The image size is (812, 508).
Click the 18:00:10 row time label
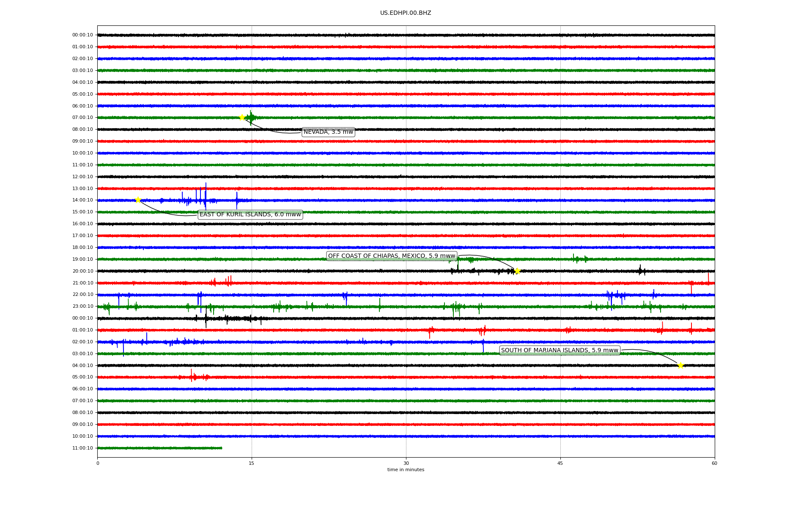82,247
